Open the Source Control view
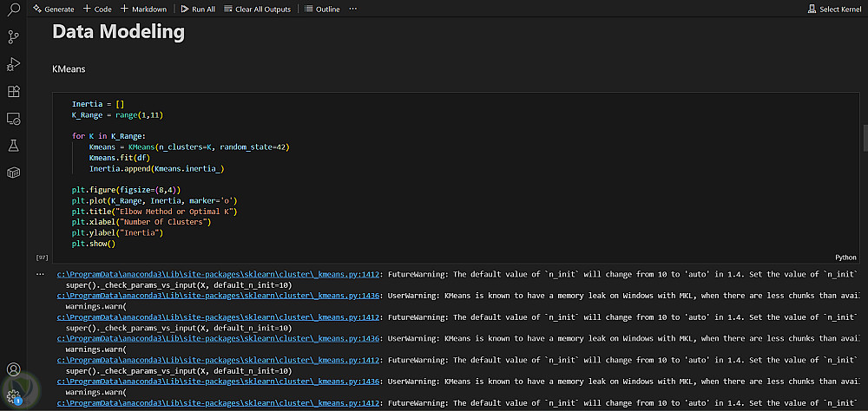 pos(13,37)
